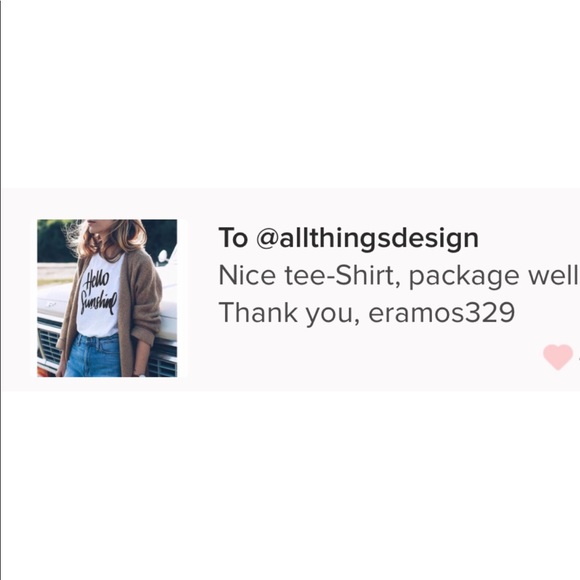
Task: Click the word "tee-Shirt" in the comment
Action: pyautogui.click(x=342, y=276)
